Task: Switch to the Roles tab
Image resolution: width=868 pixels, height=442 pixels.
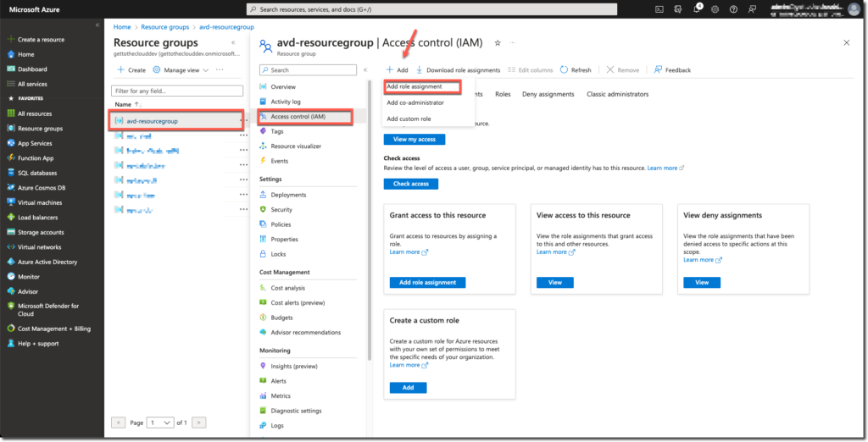Action: tap(503, 95)
